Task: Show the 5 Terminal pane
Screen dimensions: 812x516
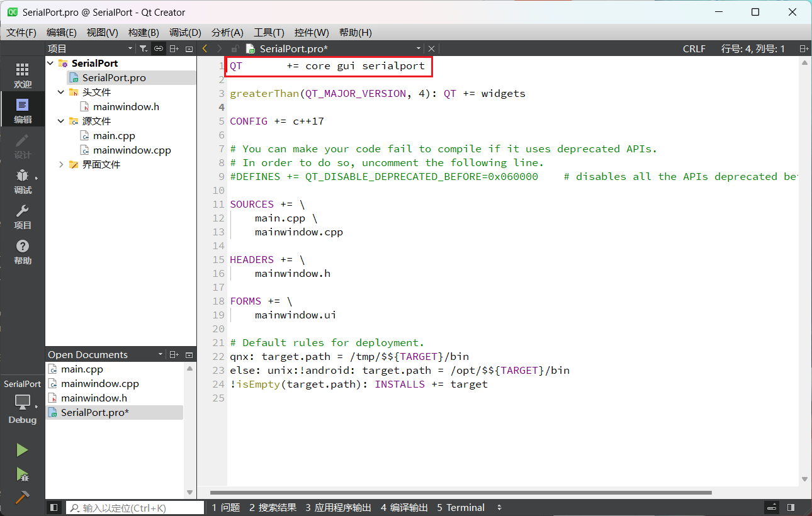Action: tap(461, 507)
